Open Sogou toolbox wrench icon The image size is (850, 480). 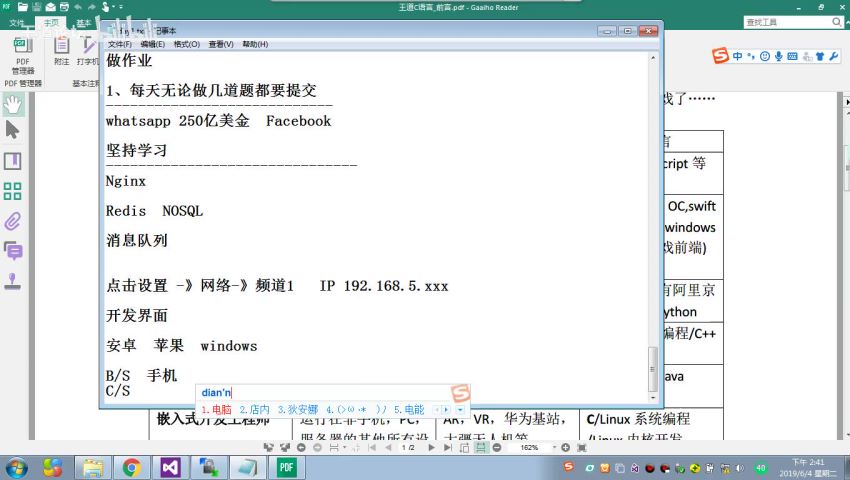[x=834, y=56]
